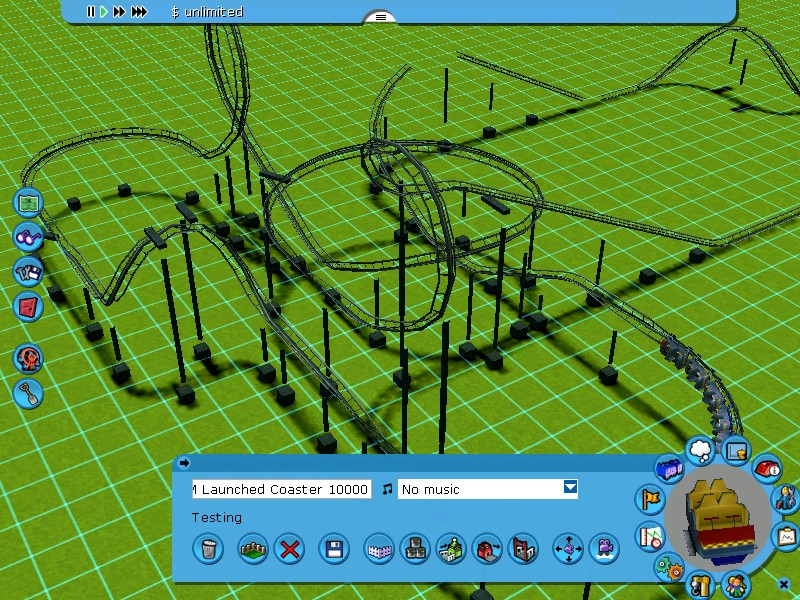Open ride operating mode gears icon

point(667,568)
